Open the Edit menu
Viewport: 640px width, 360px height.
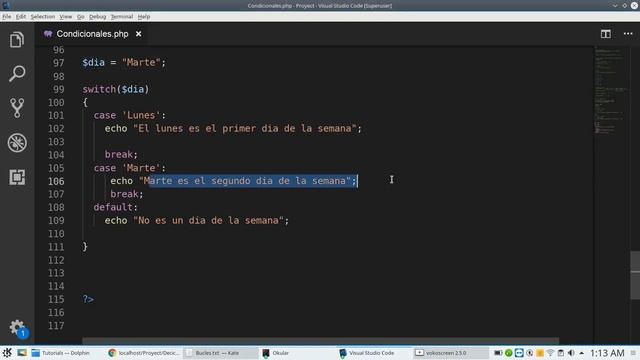tap(21, 17)
